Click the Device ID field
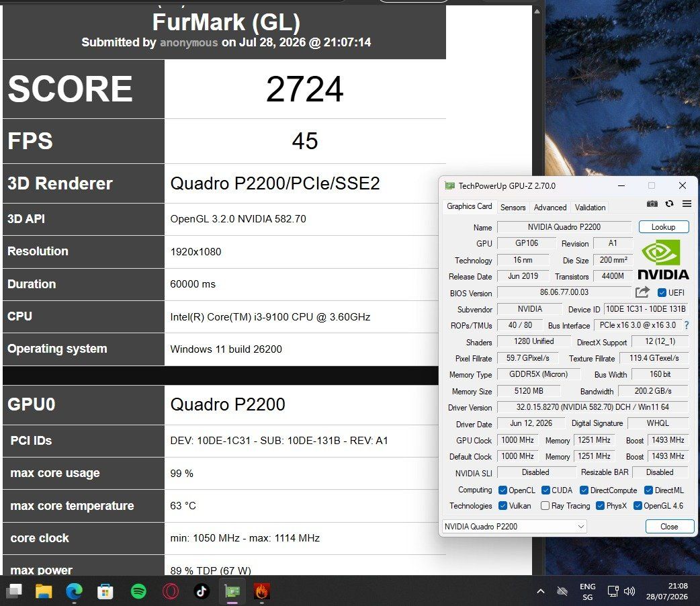The image size is (700, 606). click(646, 309)
